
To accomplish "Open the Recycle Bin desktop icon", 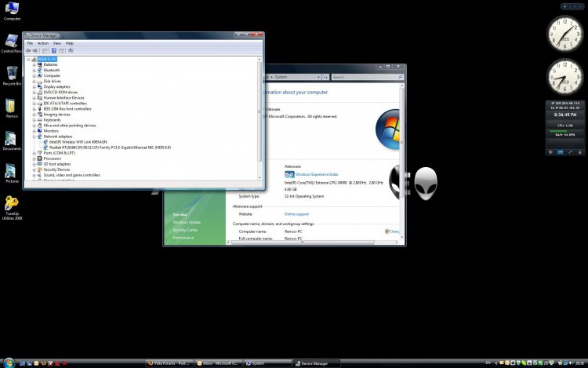I will (x=12, y=76).
